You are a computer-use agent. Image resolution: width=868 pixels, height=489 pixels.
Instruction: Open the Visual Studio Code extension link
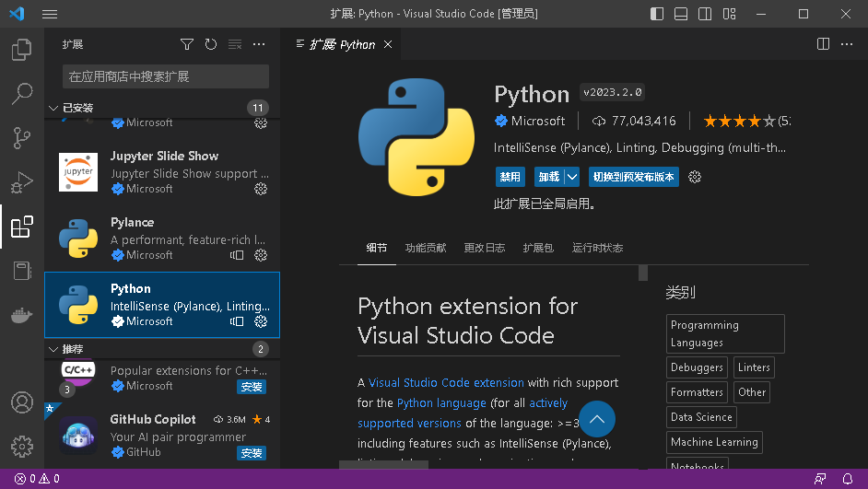click(x=446, y=383)
